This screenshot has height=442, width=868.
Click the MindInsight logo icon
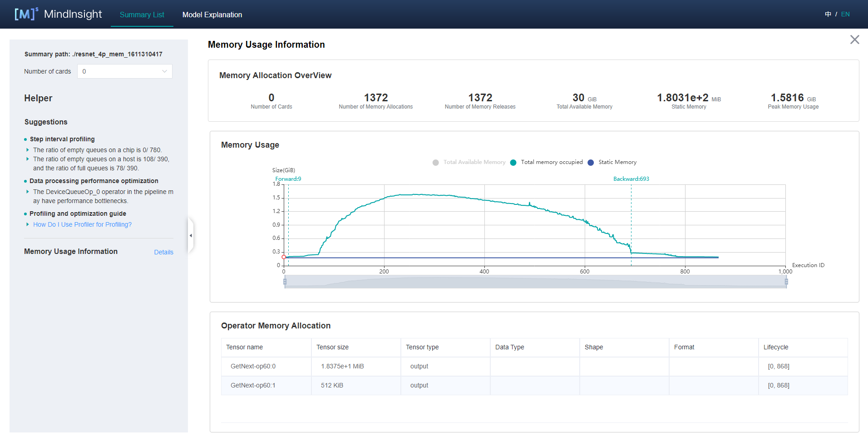pos(26,14)
